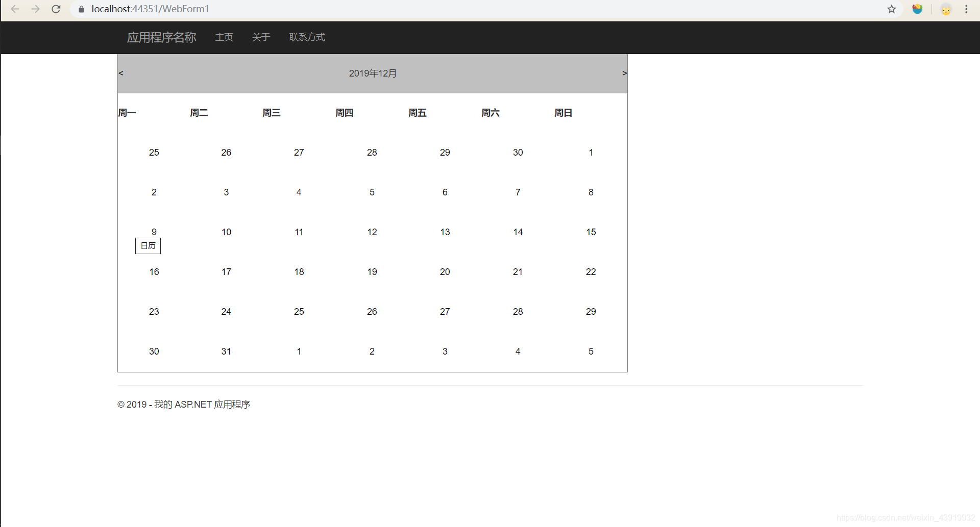Viewport: 980px width, 527px height.
Task: Select December 25 in fifth row
Action: [299, 312]
